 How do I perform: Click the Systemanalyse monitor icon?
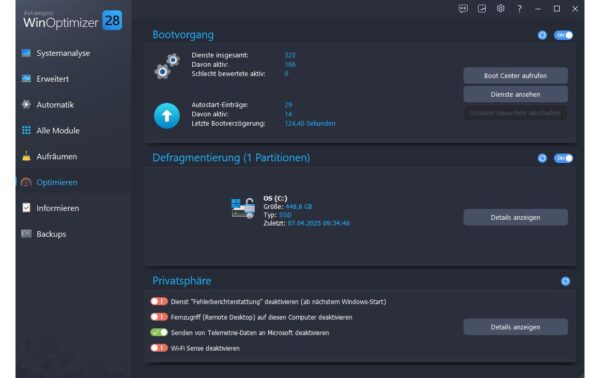coord(26,53)
